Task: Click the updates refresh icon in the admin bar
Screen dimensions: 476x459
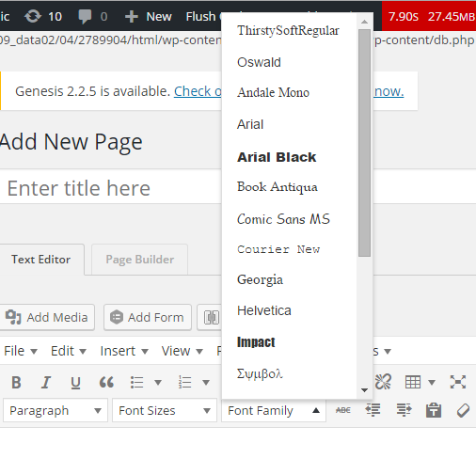Action: (33, 16)
